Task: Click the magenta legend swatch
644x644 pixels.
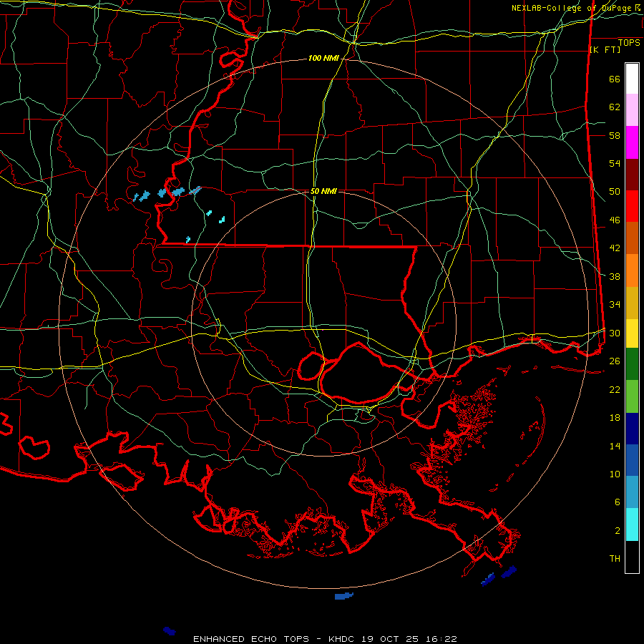Action: coord(632,142)
